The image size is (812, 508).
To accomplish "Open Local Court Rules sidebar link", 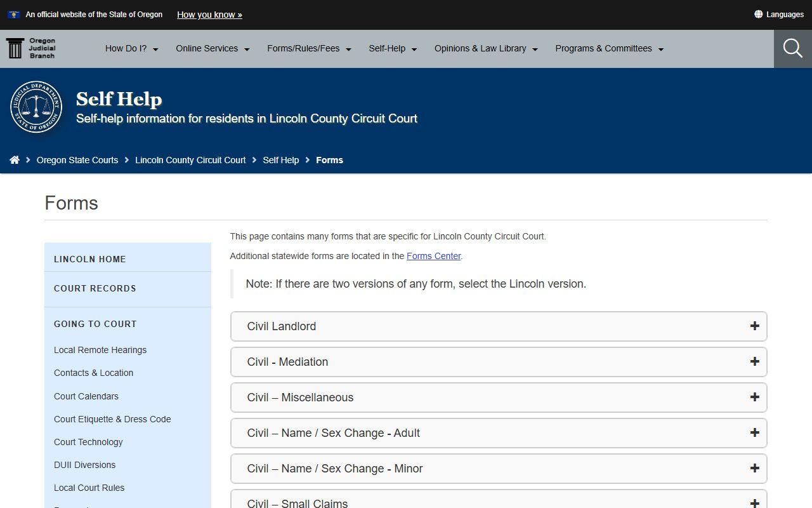I will tap(89, 488).
